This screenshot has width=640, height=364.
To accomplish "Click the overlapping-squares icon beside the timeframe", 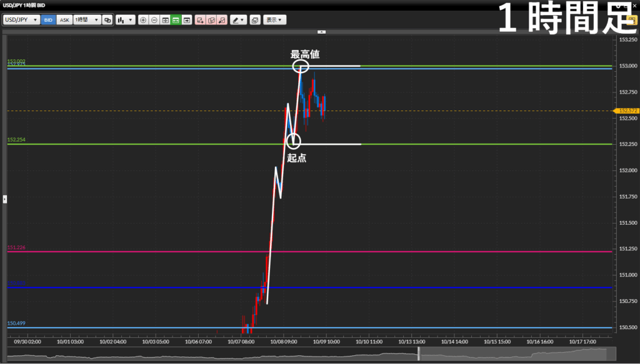I will click(107, 20).
